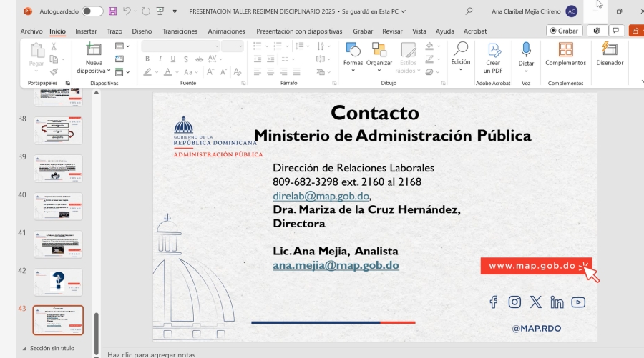Open the search magnifier in title bar
644x358 pixels.
(469, 11)
